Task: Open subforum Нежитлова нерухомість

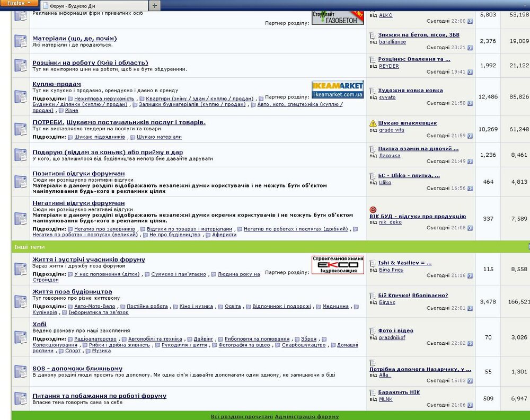Action: (104, 99)
